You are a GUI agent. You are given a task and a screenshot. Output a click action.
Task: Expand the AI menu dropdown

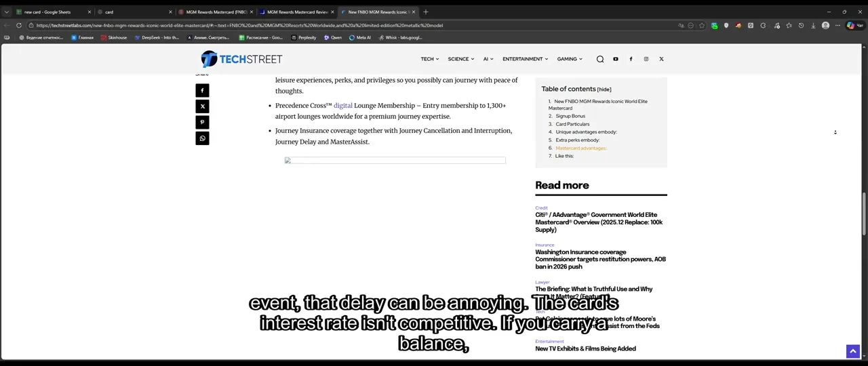[x=488, y=59]
